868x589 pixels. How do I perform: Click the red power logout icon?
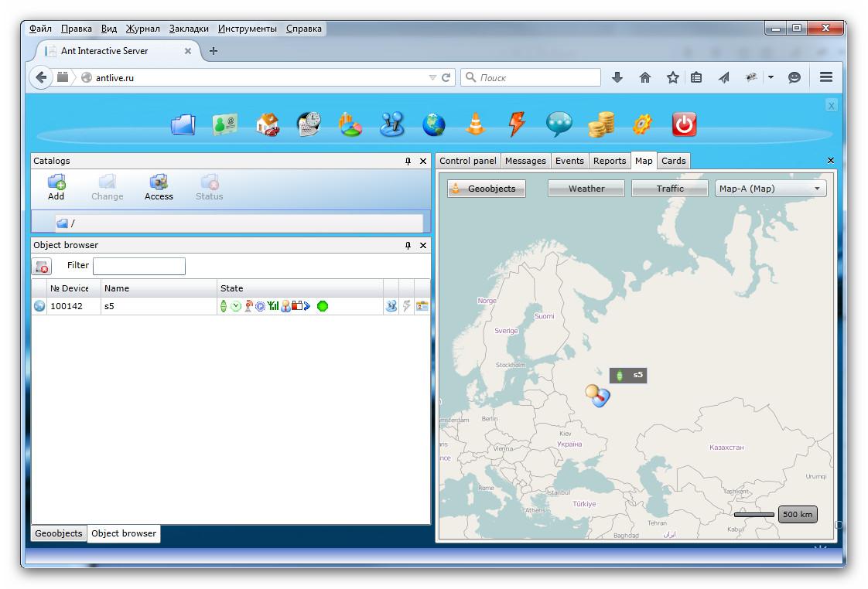tap(684, 124)
